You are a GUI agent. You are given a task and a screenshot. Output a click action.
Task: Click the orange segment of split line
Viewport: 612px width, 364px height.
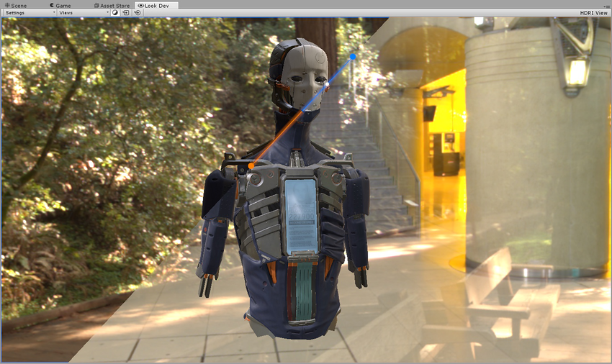pos(276,139)
